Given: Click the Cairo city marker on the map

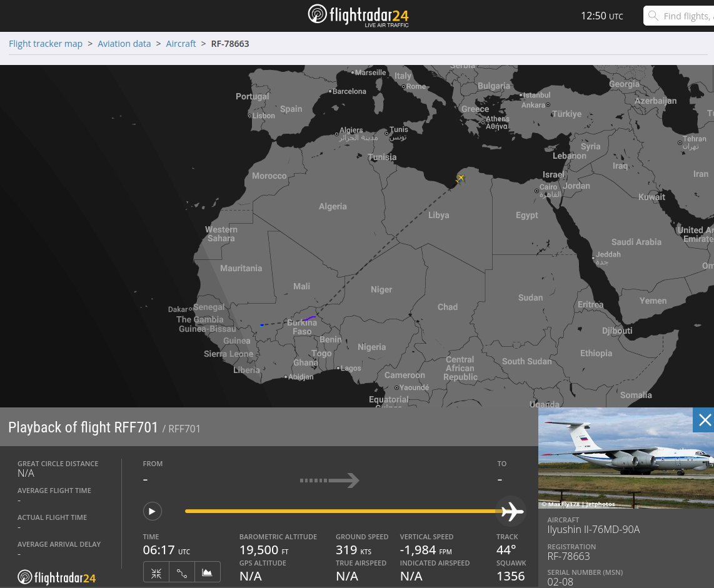Looking at the screenshot, I should (536, 191).
